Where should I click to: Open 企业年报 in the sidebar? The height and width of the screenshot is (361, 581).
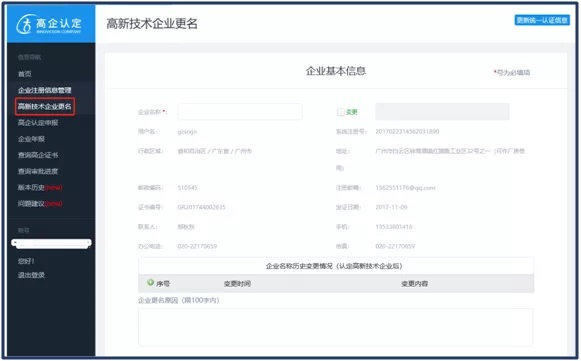click(x=31, y=139)
